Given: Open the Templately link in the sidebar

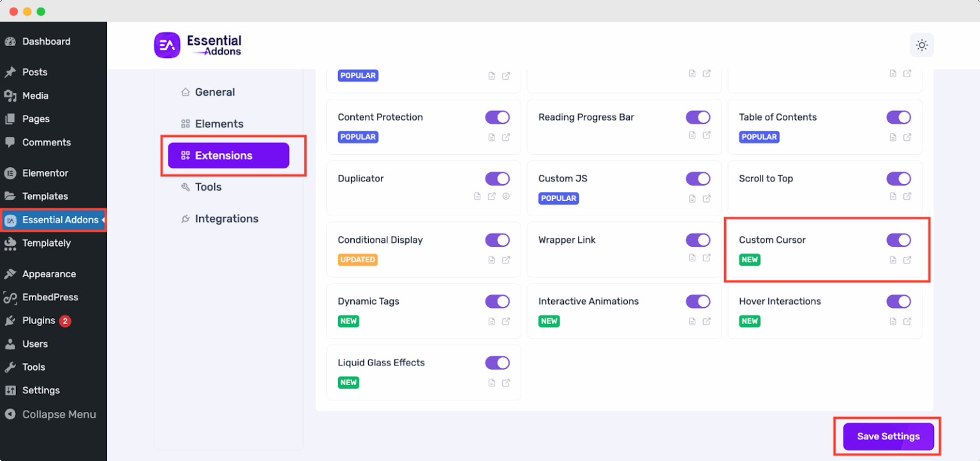Looking at the screenshot, I should coord(47,243).
